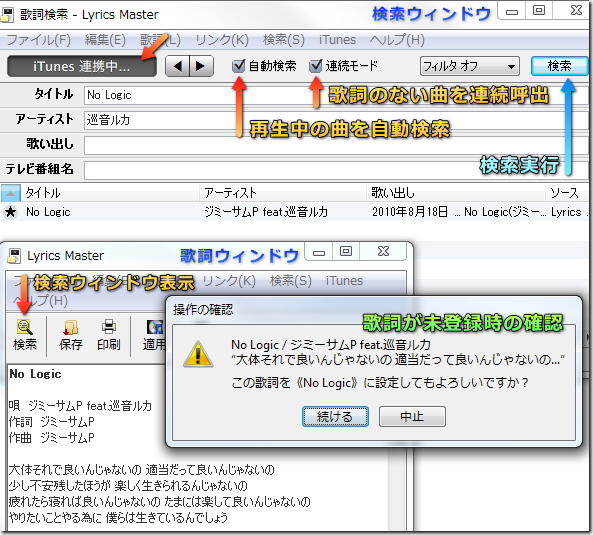Open the フィルタ オフ dropdown
Screen dimensions: 593x535
pos(470,67)
